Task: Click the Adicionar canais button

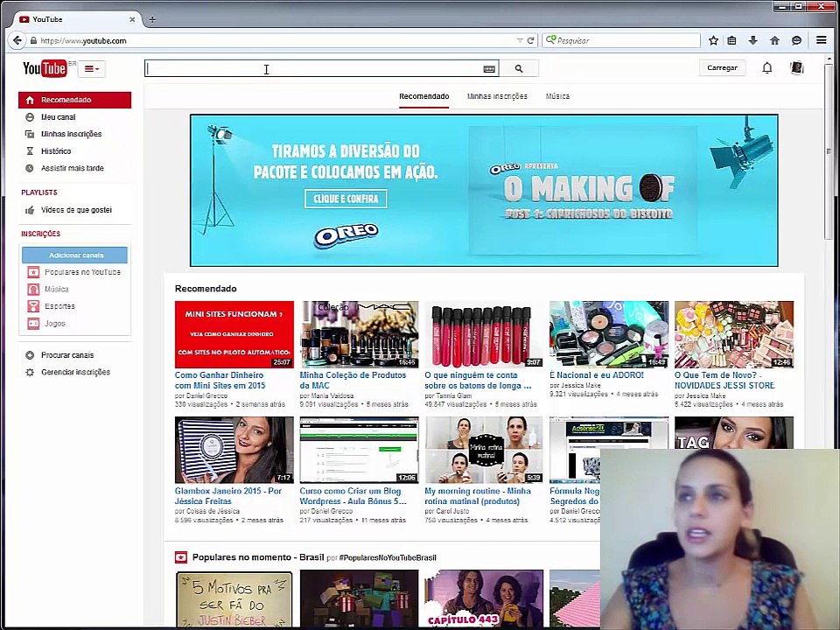Action: (75, 255)
